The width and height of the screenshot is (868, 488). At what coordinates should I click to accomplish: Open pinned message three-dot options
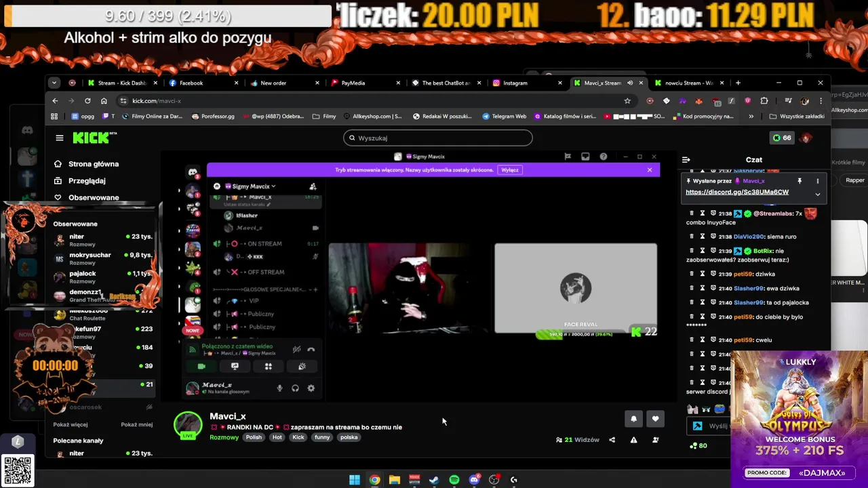coord(818,181)
